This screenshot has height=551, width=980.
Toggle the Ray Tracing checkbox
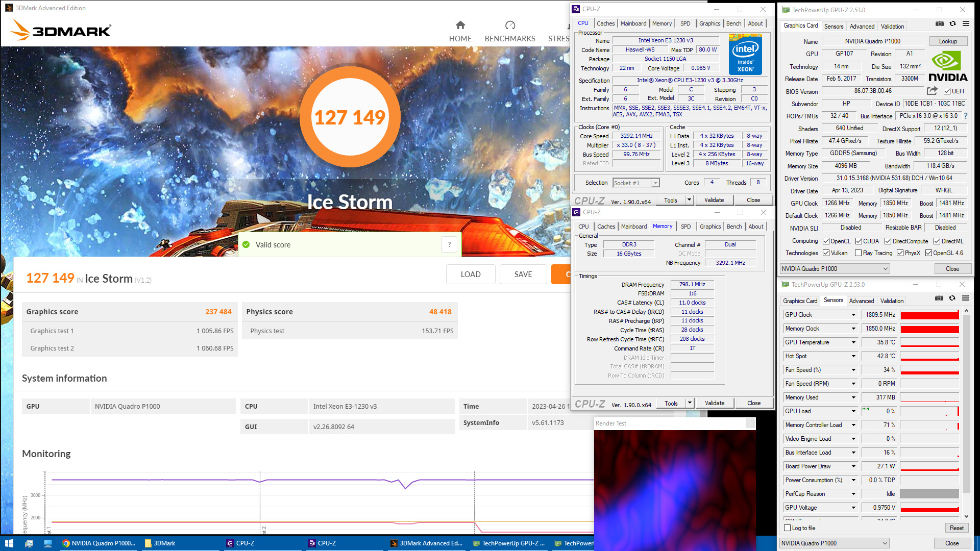(858, 253)
